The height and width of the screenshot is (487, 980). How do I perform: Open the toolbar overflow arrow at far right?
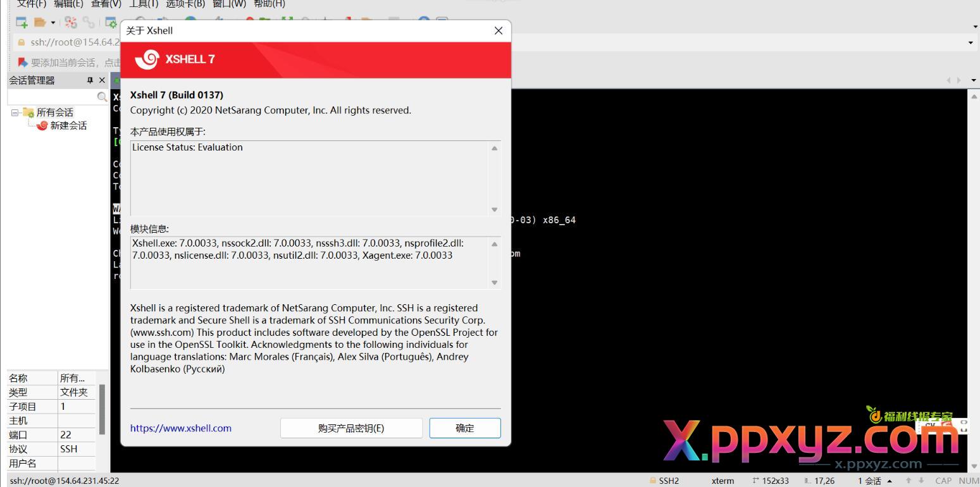(975, 27)
